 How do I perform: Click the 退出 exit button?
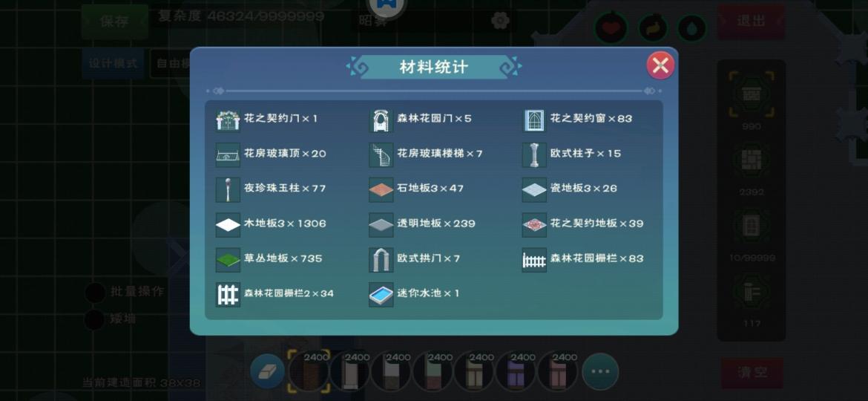coord(752,22)
